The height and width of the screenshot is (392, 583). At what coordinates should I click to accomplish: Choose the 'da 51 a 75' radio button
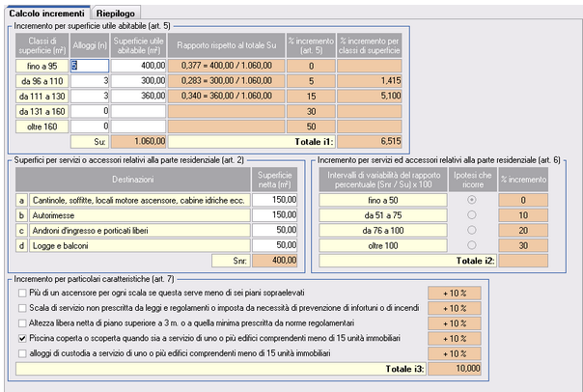click(472, 215)
